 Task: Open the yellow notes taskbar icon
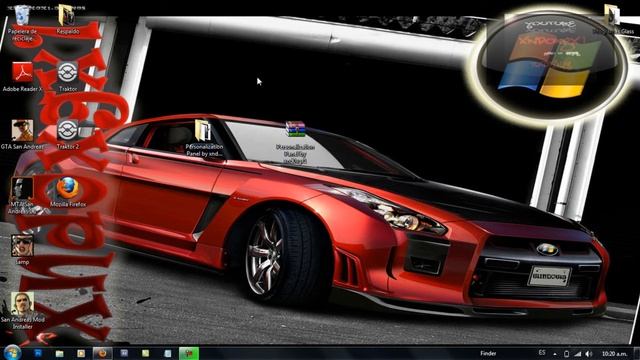[x=146, y=353]
